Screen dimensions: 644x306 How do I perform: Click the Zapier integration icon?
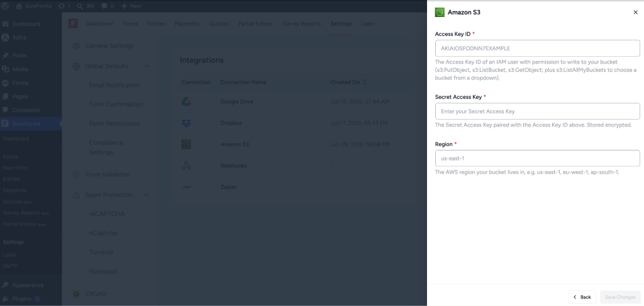coord(186,187)
